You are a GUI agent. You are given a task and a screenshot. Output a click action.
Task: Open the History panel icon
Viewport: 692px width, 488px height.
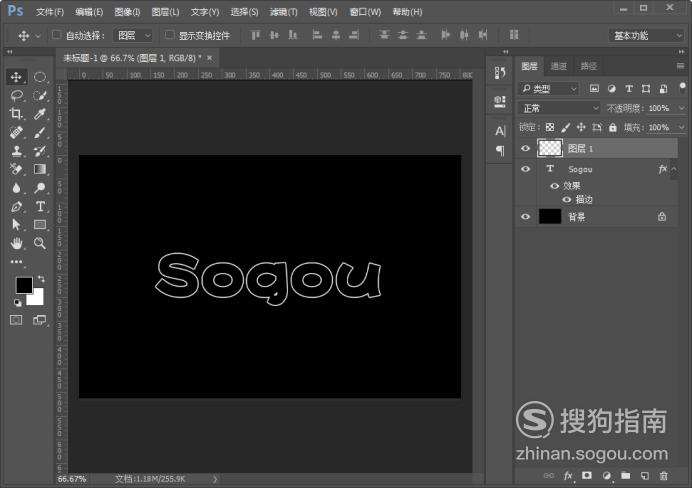tap(500, 73)
